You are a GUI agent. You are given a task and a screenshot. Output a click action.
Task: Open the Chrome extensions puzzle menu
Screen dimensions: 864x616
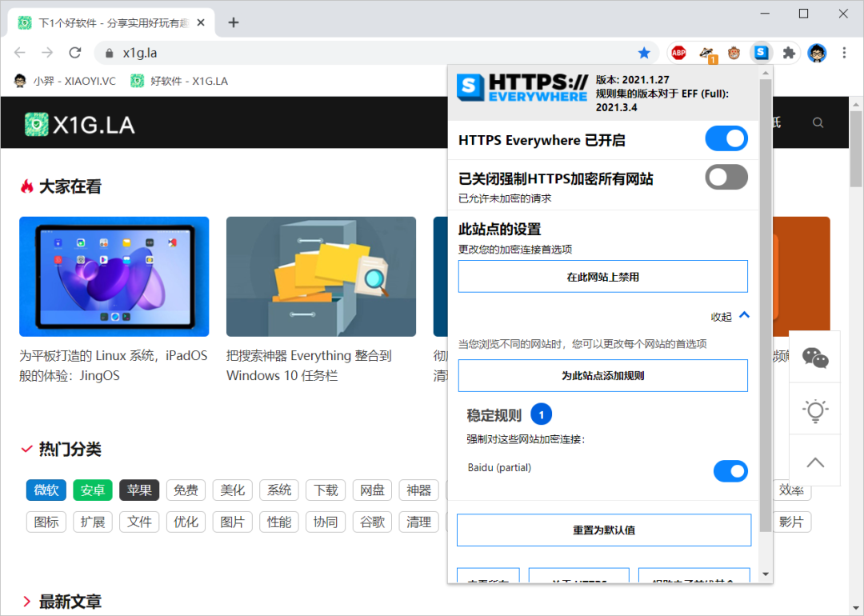[x=789, y=53]
